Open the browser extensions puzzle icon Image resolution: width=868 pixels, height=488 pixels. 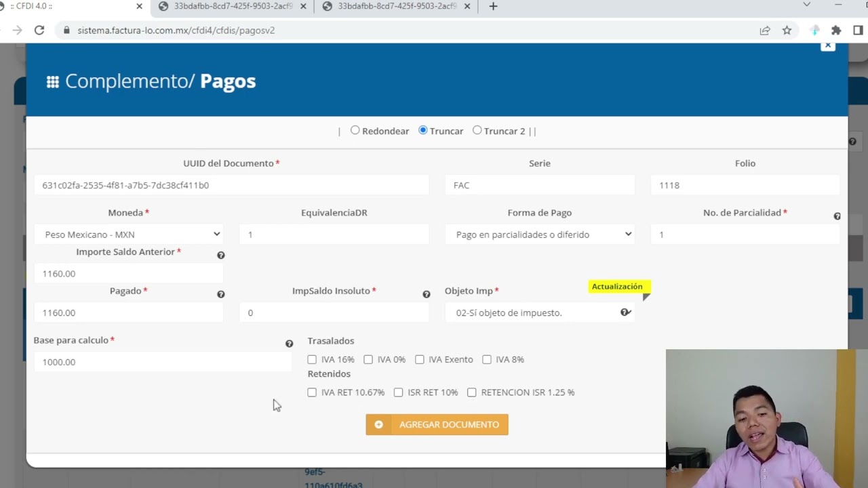point(836,30)
